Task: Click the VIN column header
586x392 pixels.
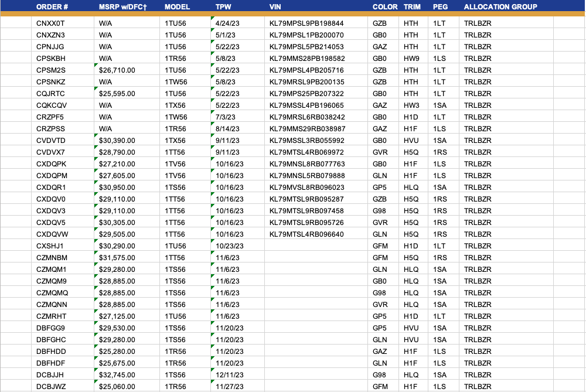Action: coord(275,6)
